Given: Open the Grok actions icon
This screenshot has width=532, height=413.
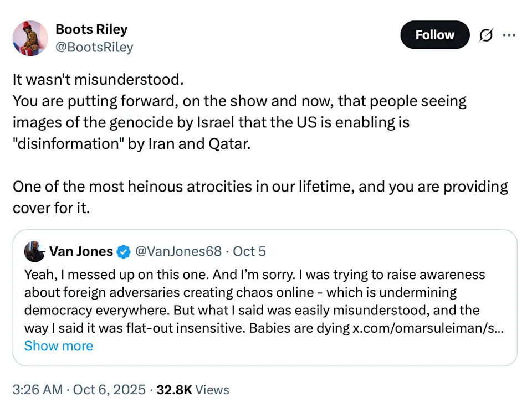Looking at the screenshot, I should (x=485, y=35).
